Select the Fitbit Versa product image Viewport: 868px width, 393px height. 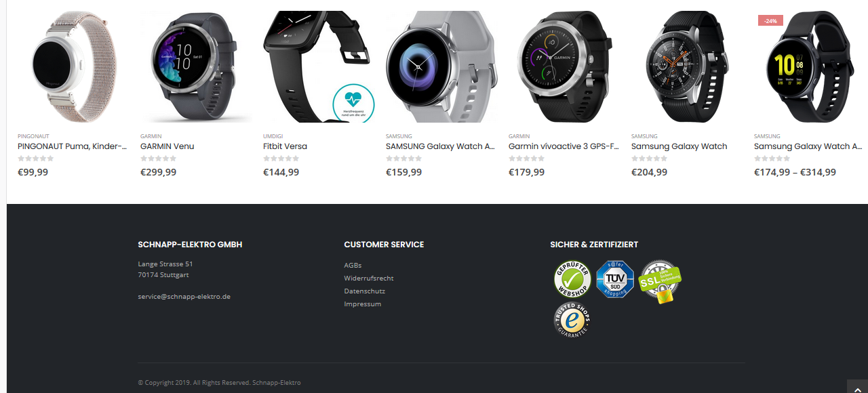(x=319, y=66)
